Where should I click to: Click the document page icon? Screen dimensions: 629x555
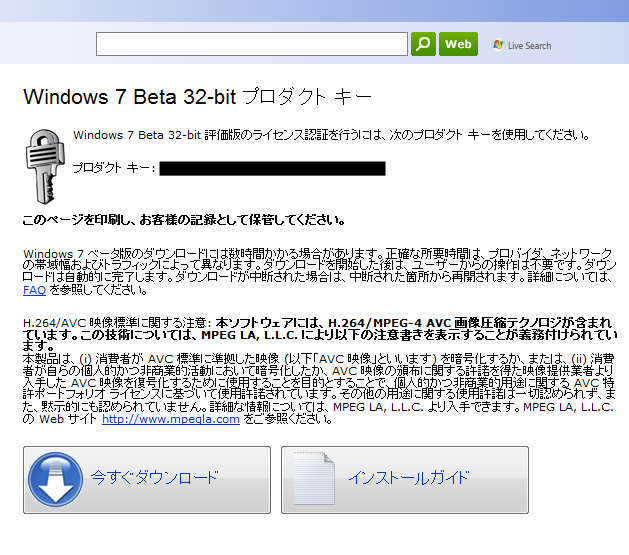click(314, 478)
